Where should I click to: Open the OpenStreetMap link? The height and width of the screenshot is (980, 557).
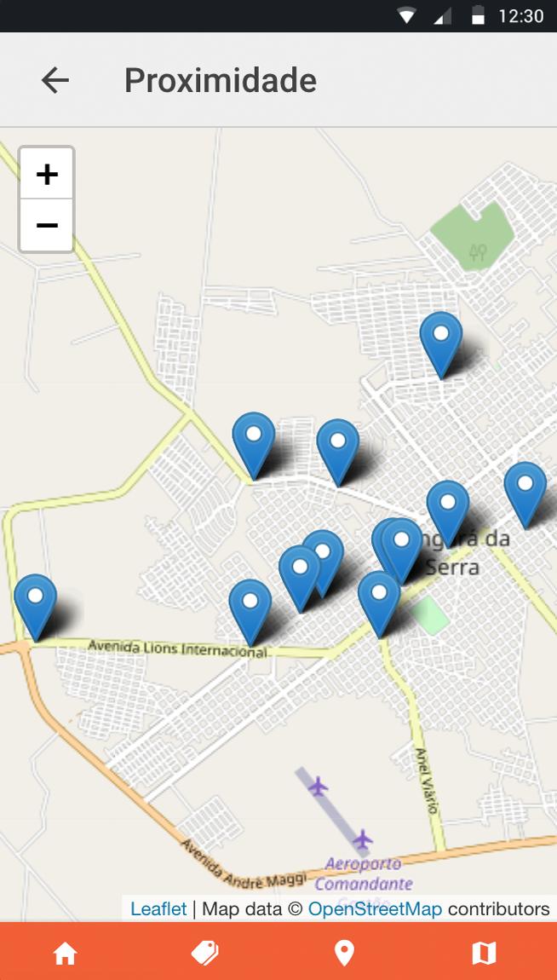(375, 908)
